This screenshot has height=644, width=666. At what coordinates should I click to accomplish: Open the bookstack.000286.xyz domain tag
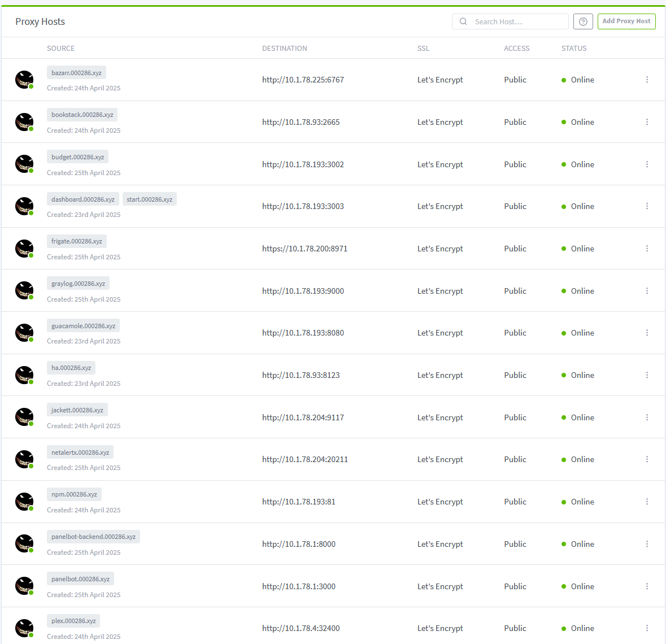tap(82, 115)
